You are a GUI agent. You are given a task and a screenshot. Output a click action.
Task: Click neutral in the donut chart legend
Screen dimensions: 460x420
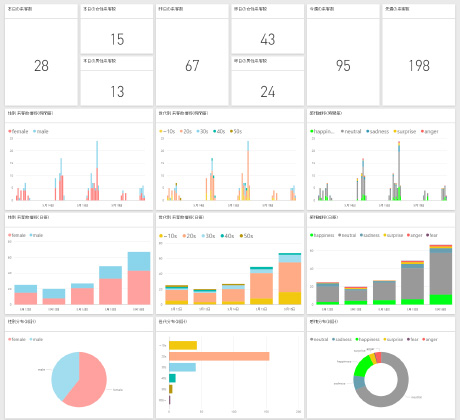(x=319, y=339)
